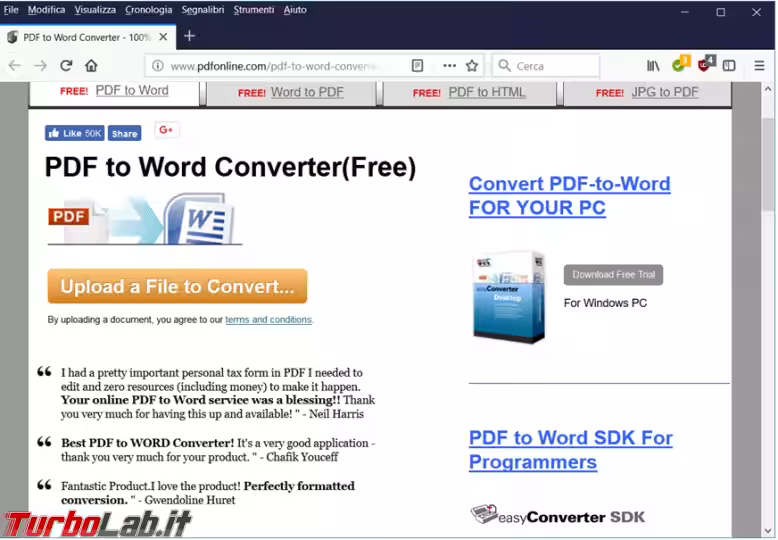
Task: Click the Cerca search field
Action: click(x=546, y=66)
